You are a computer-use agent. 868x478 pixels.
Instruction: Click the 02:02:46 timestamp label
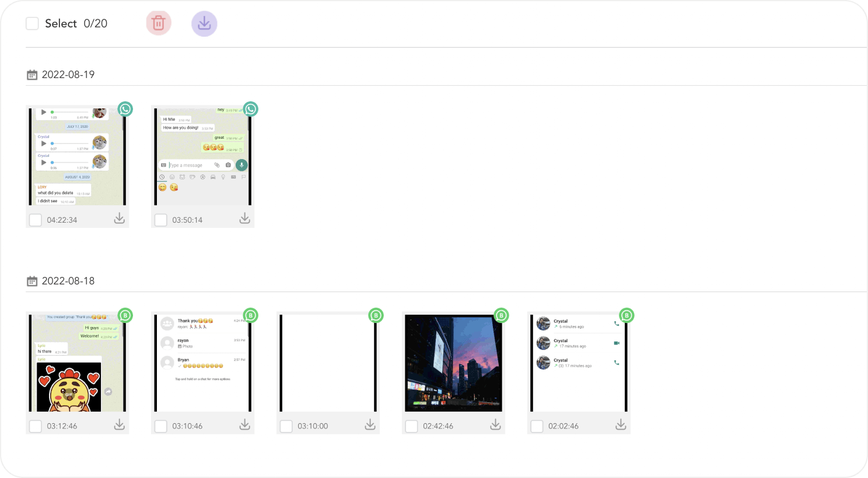pos(563,426)
